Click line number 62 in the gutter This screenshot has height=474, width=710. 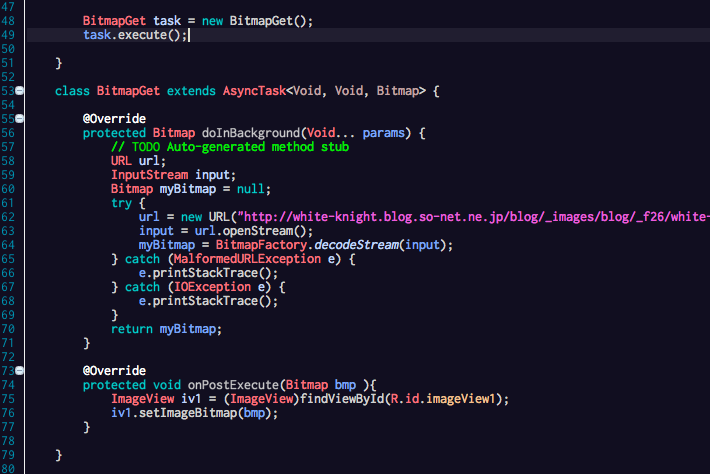[x=8, y=217]
